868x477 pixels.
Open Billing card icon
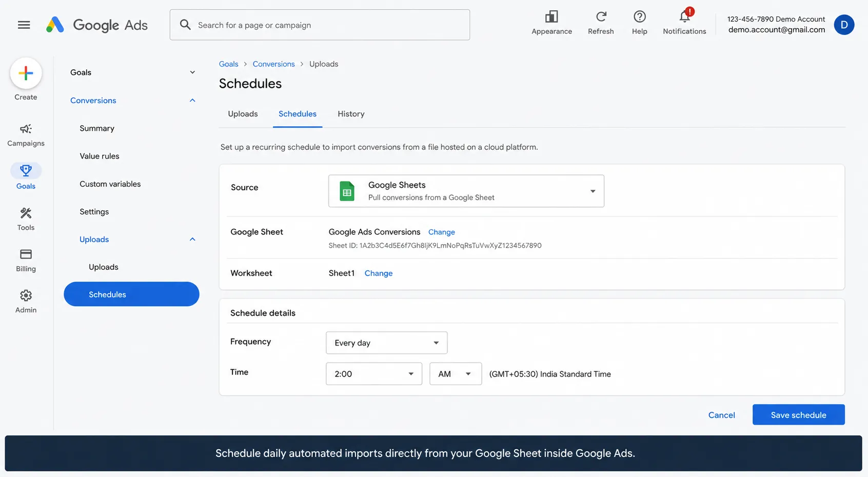26,254
